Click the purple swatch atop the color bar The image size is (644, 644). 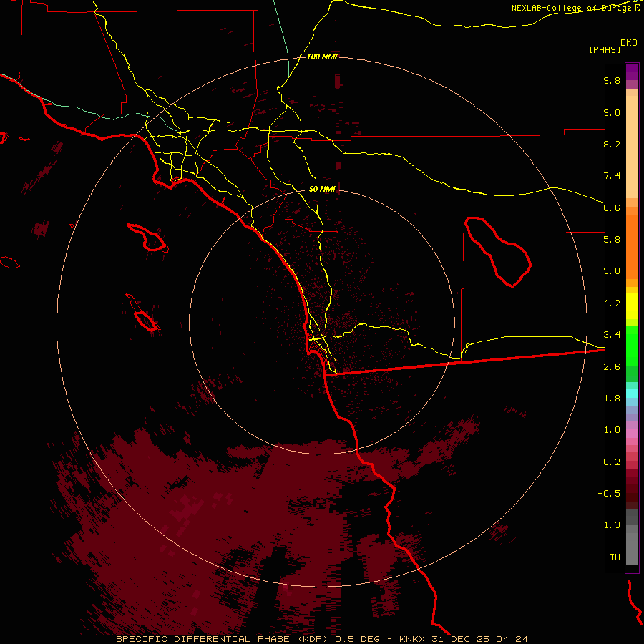click(x=632, y=72)
